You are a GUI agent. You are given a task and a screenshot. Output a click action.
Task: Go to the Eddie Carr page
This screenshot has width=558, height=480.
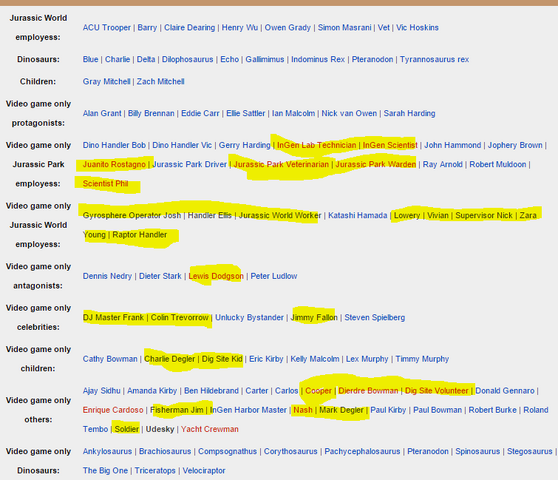(200, 114)
